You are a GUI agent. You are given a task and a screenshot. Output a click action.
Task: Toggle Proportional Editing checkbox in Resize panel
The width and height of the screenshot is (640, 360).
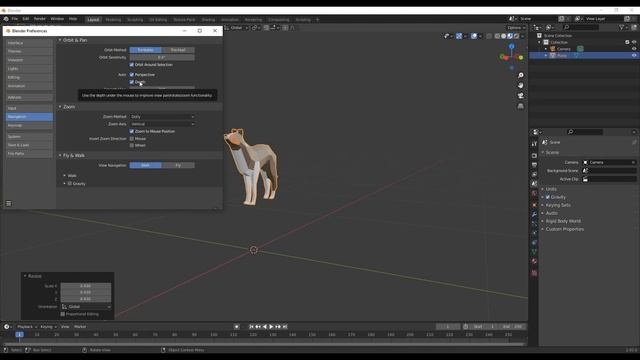click(x=62, y=314)
